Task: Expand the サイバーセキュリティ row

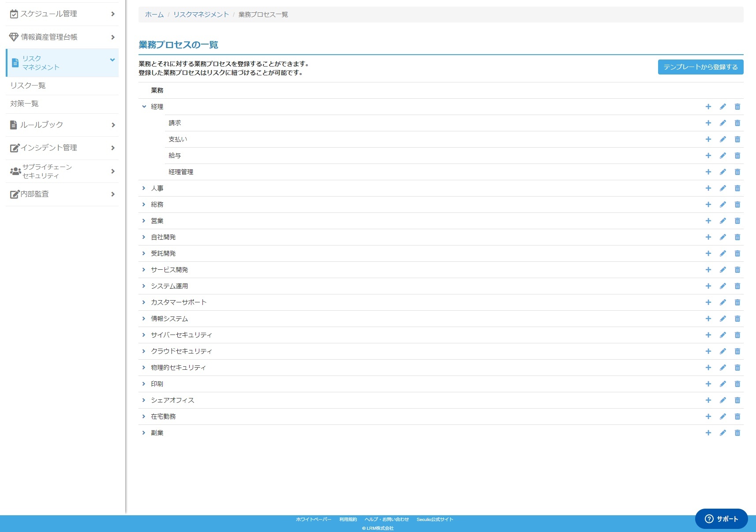Action: (144, 335)
